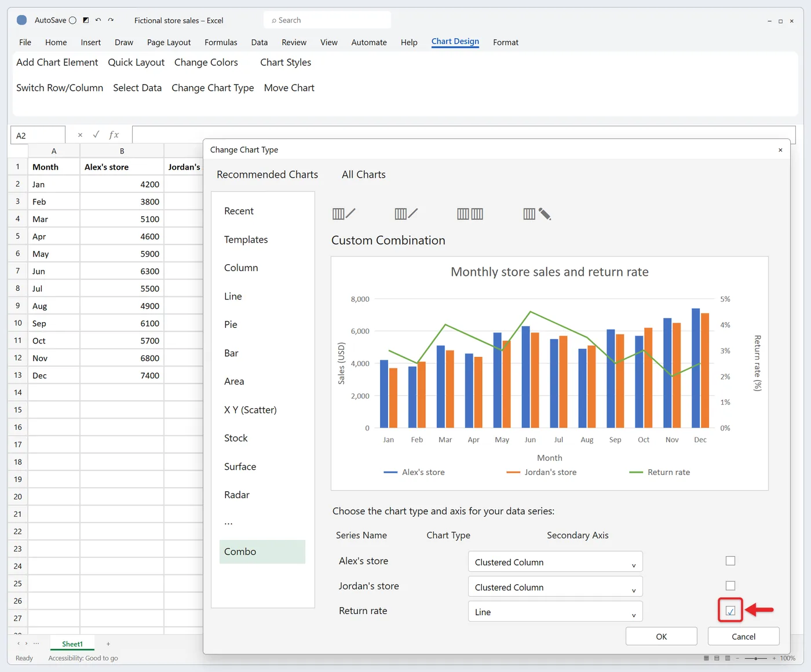
Task: Click OK in Change Chart Type dialog
Action: (662, 636)
